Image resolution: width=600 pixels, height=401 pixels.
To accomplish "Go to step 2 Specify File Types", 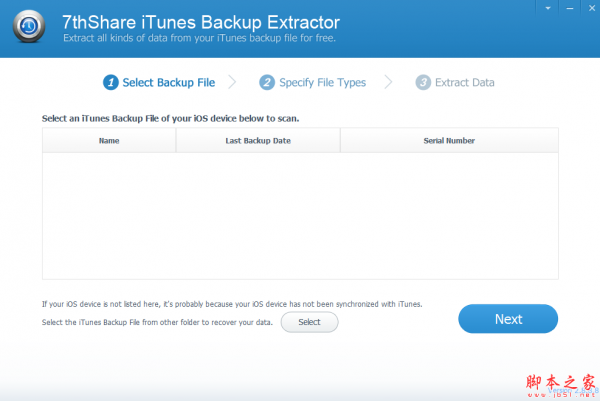I will point(313,82).
